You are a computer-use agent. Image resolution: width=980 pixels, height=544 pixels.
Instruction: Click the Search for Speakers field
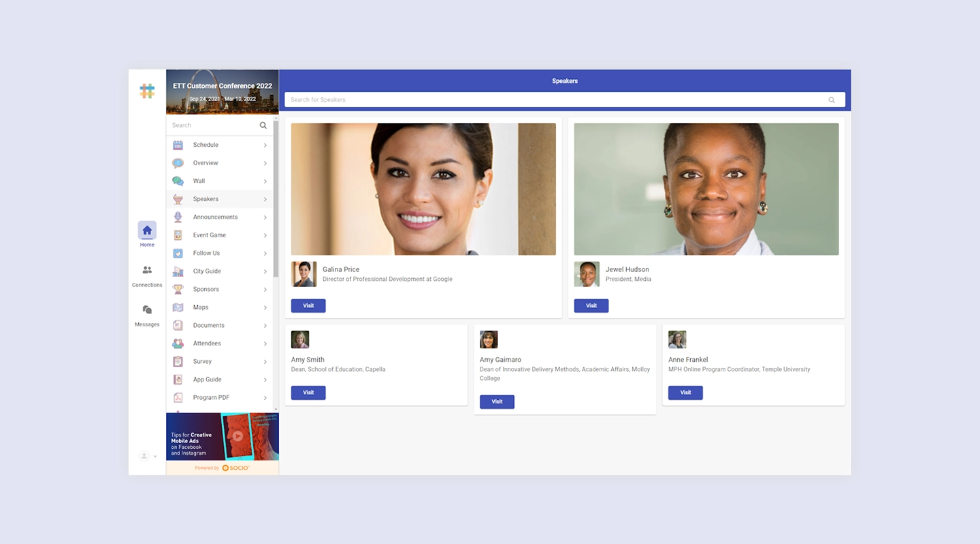(564, 99)
